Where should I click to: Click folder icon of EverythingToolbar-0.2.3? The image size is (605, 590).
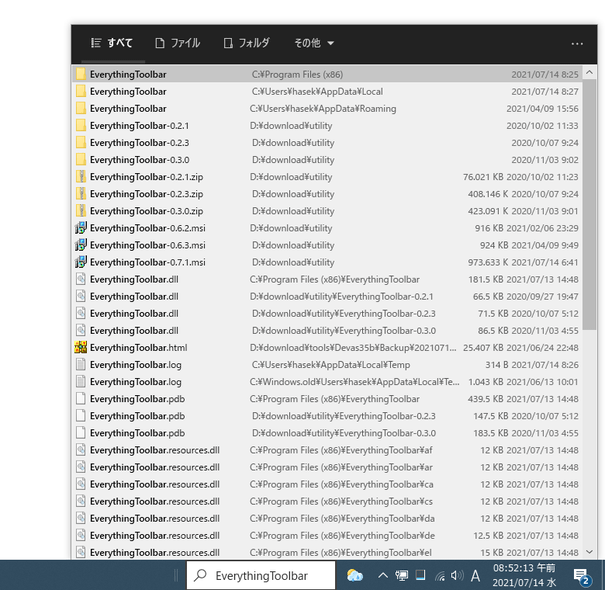[81, 142]
